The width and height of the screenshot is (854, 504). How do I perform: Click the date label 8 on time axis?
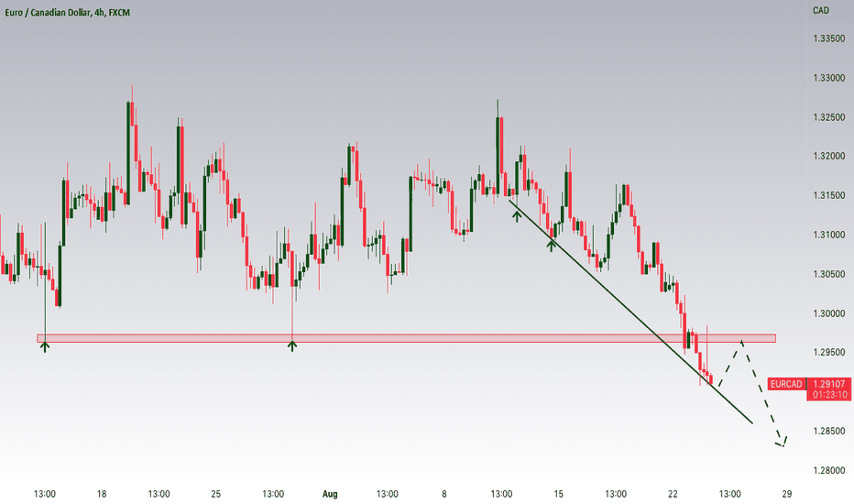click(x=444, y=494)
